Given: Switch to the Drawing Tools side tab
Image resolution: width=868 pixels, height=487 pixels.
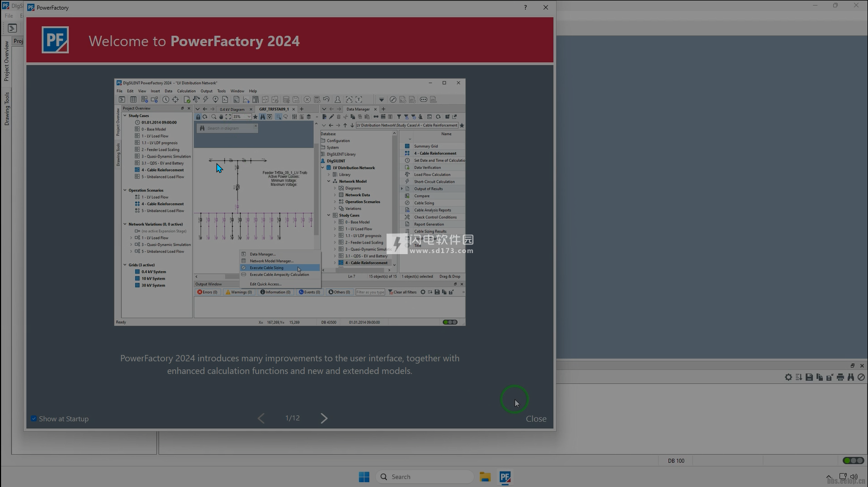Looking at the screenshot, I should (x=7, y=109).
